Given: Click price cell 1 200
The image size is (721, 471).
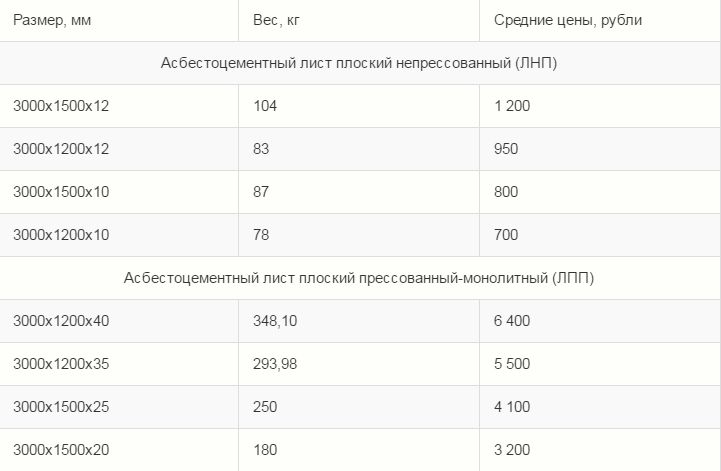Looking at the screenshot, I should pos(512,106).
